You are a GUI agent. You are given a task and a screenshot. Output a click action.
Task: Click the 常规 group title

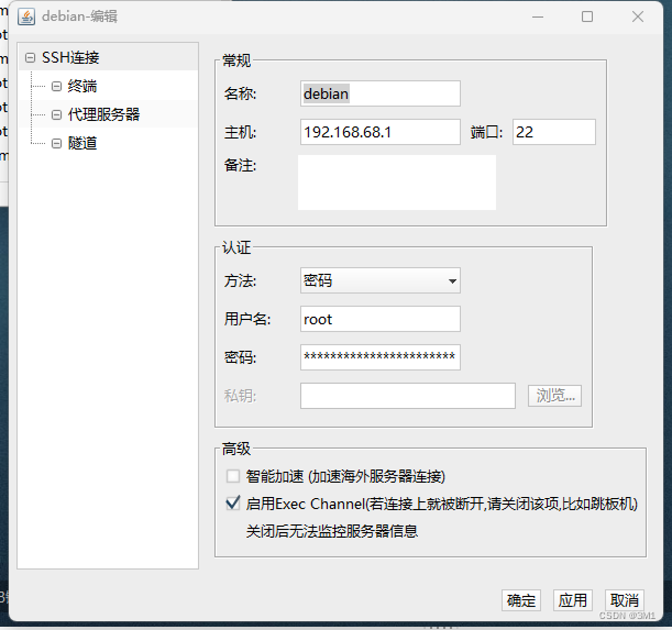coord(236,61)
